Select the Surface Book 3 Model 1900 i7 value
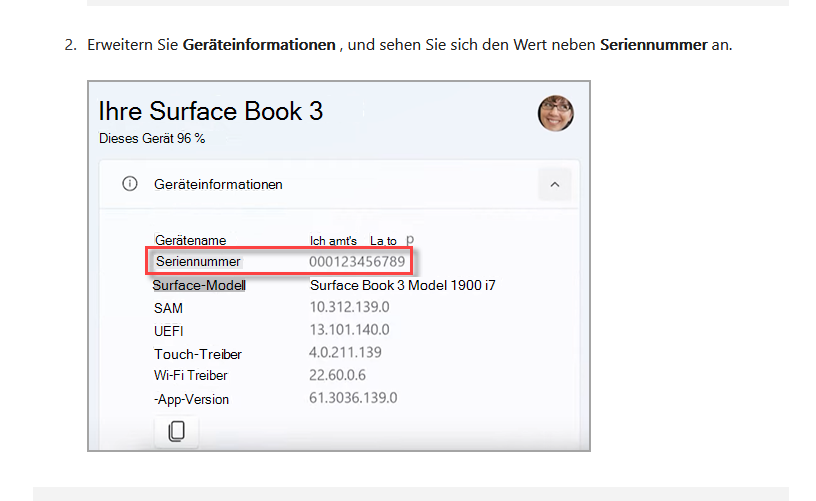816x501 pixels. tap(403, 285)
